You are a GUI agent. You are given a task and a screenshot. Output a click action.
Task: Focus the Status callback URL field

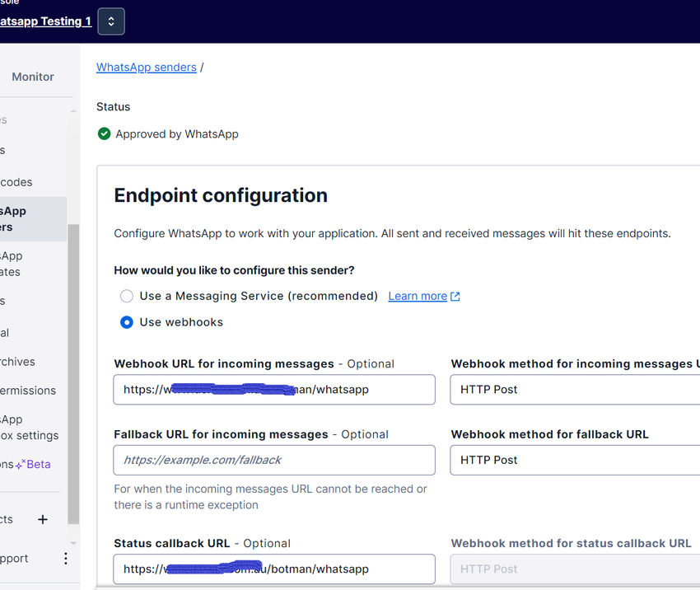click(274, 569)
